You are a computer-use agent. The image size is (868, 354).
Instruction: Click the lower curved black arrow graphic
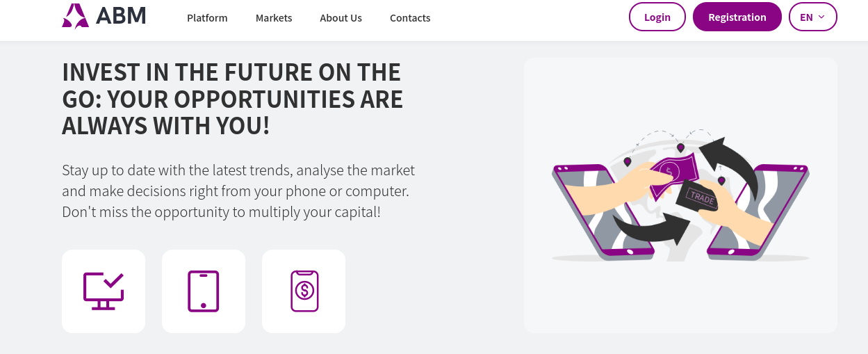point(650,227)
